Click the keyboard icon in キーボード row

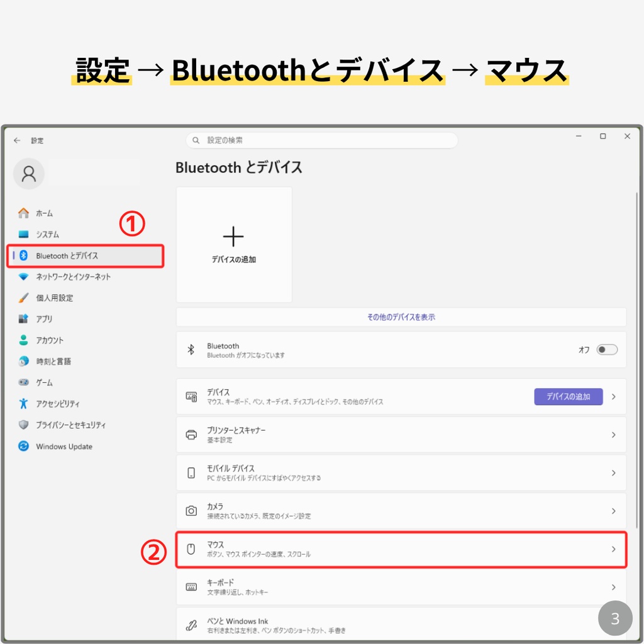(x=191, y=587)
